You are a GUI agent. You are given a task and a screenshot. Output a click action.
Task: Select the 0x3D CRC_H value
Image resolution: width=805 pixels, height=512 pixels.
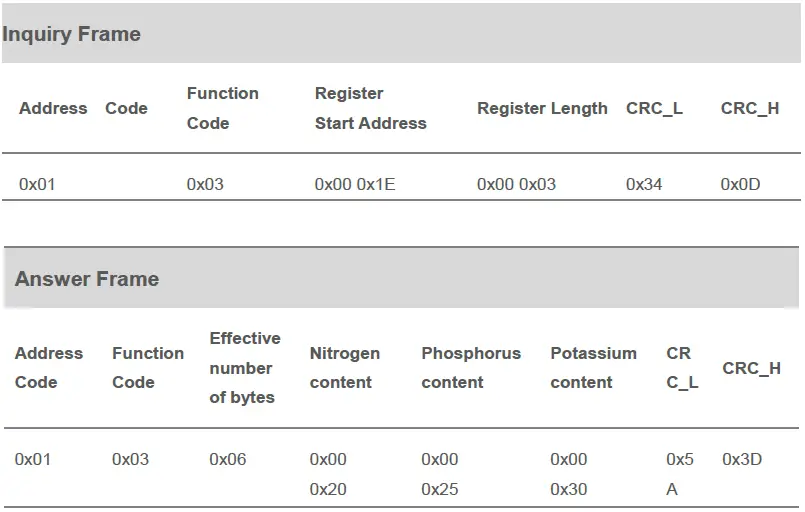tap(742, 459)
